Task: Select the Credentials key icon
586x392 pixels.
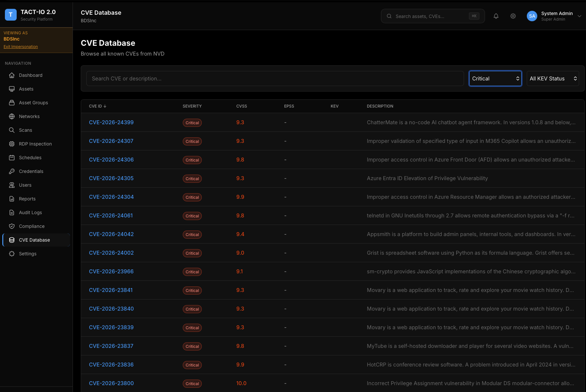Action: click(x=12, y=171)
